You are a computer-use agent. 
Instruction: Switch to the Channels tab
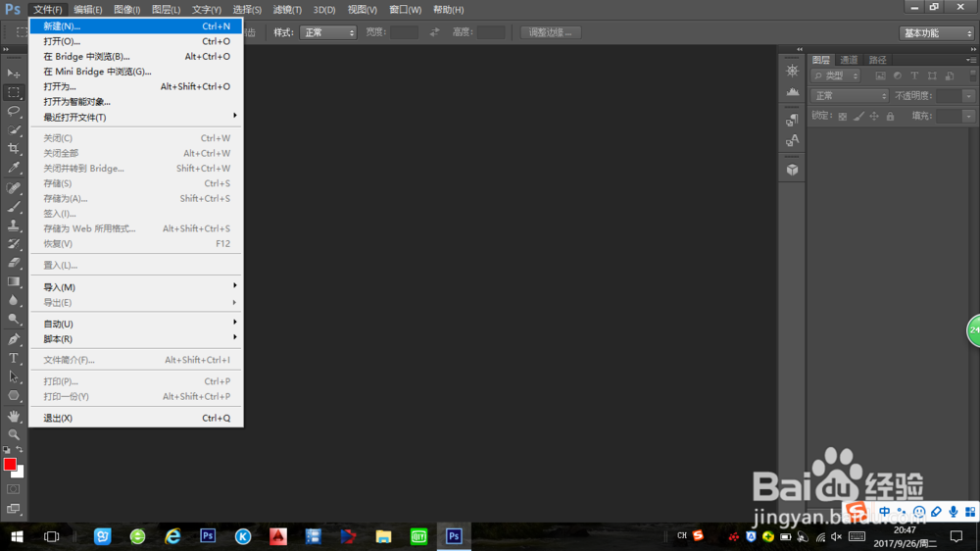tap(849, 60)
